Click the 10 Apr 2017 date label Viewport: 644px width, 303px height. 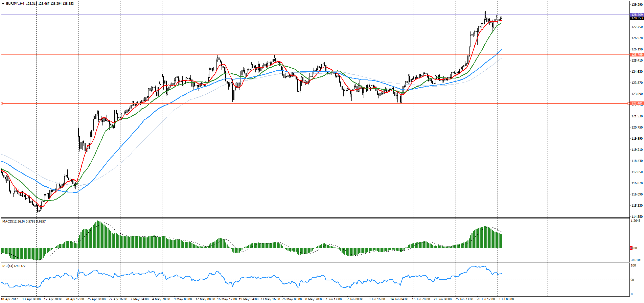[9, 299]
